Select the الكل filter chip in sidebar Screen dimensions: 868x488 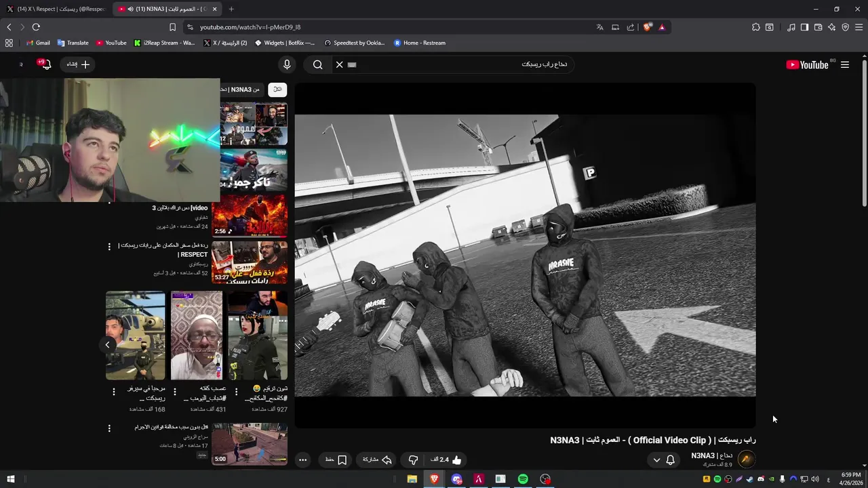[x=277, y=89]
